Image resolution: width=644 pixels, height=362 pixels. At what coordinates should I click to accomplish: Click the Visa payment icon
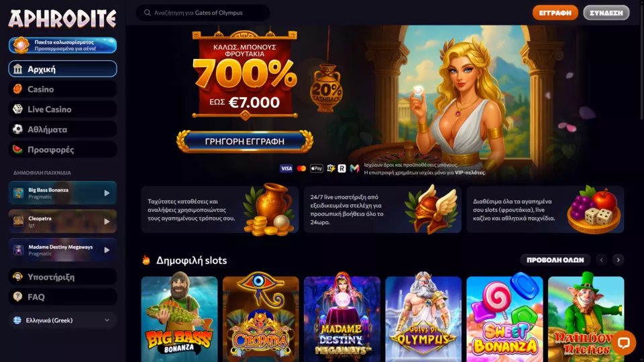click(286, 168)
